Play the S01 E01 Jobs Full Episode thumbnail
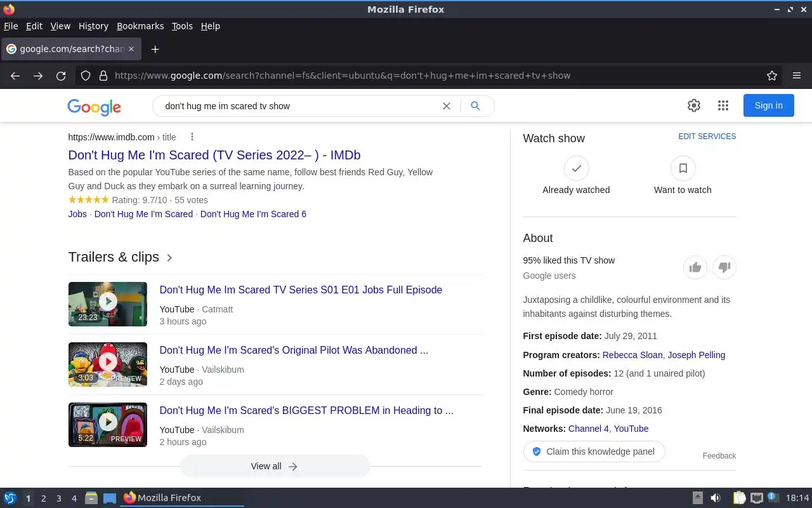This screenshot has width=812, height=508. pyautogui.click(x=108, y=304)
